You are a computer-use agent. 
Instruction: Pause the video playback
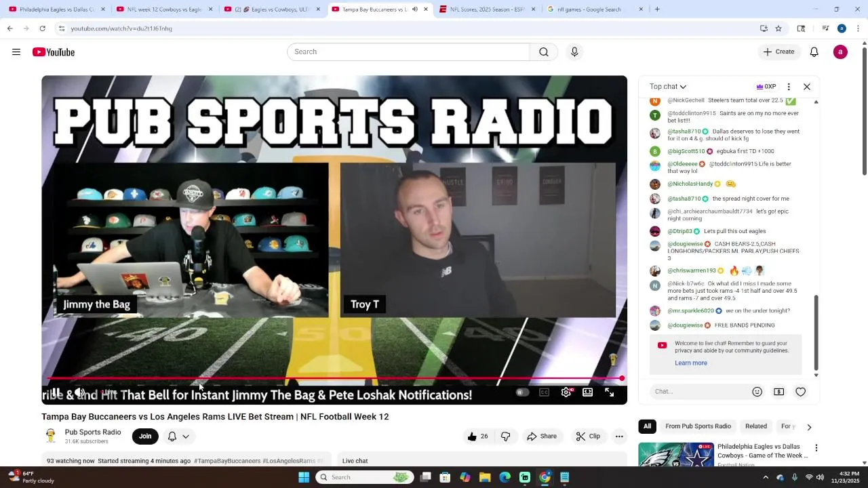point(56,392)
